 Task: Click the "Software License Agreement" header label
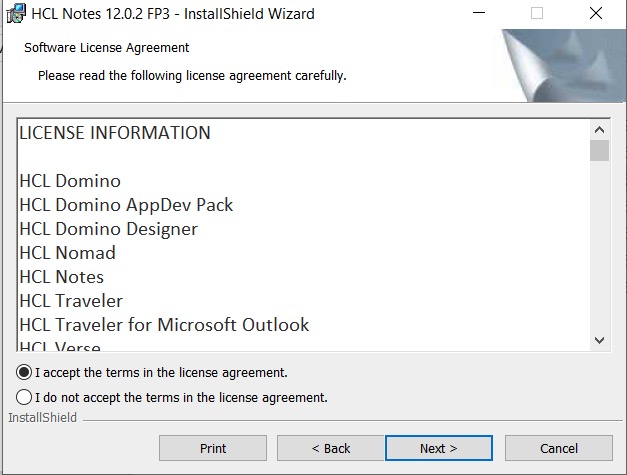point(106,47)
